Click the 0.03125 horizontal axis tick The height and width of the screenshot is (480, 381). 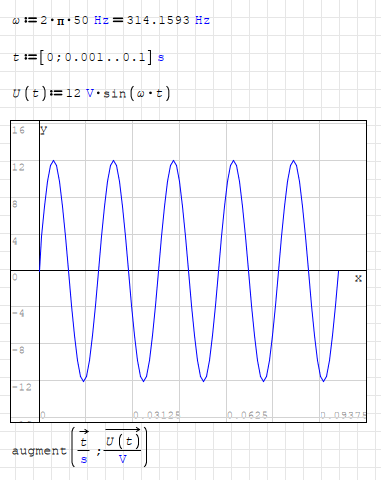pyautogui.click(x=157, y=415)
